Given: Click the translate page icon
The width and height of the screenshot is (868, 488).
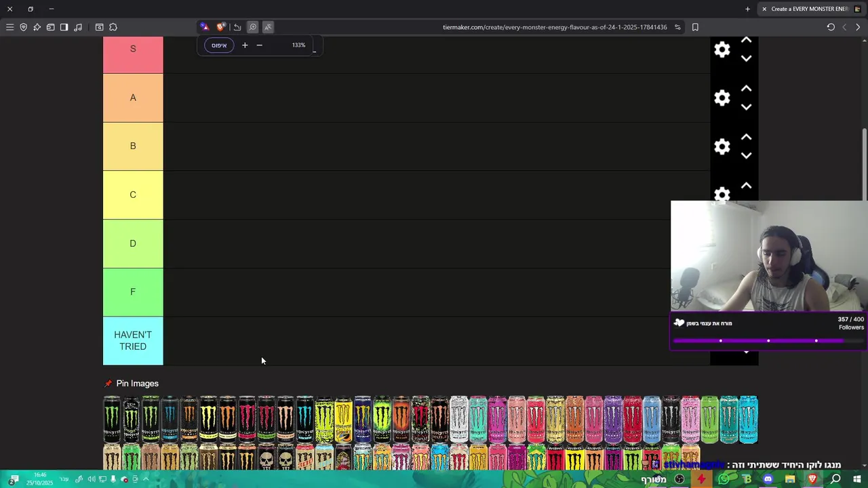Looking at the screenshot, I should coord(268,27).
